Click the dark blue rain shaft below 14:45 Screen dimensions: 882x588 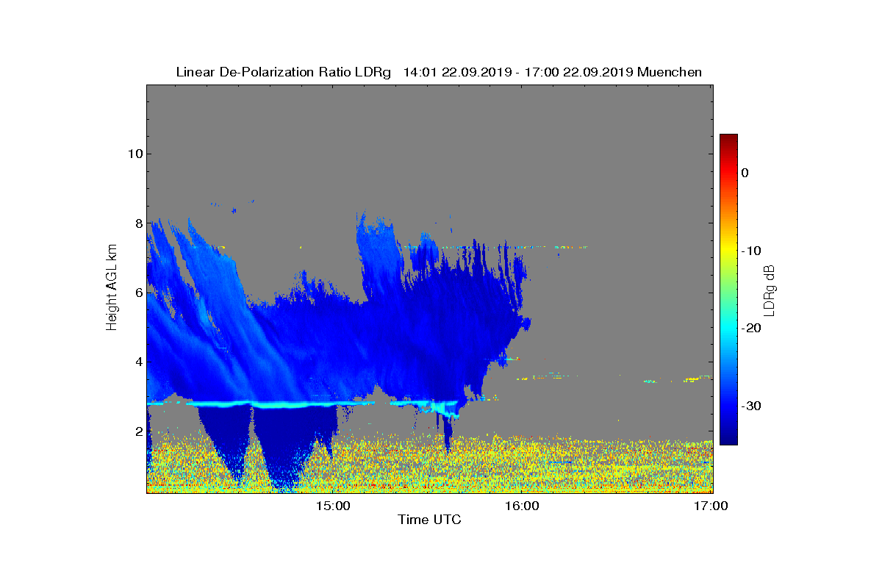pyautogui.click(x=283, y=448)
